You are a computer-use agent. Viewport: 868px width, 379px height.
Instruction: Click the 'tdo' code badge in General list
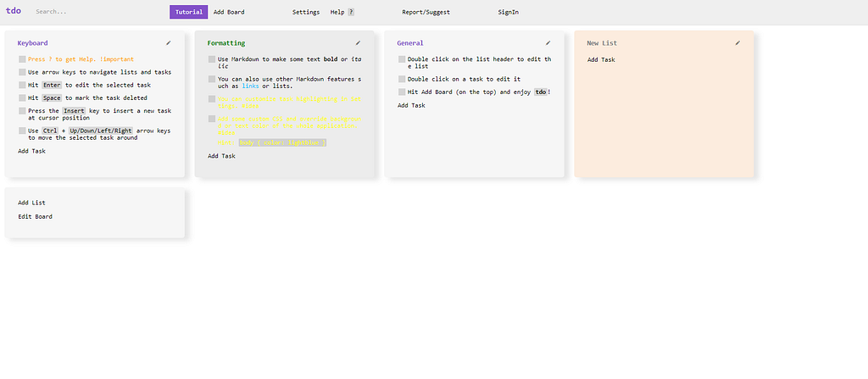tap(541, 92)
